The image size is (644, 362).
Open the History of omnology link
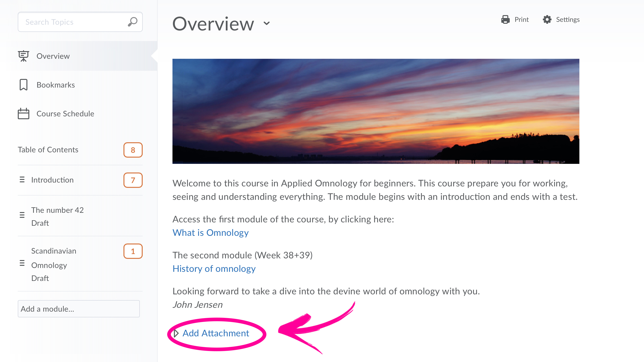[214, 269]
